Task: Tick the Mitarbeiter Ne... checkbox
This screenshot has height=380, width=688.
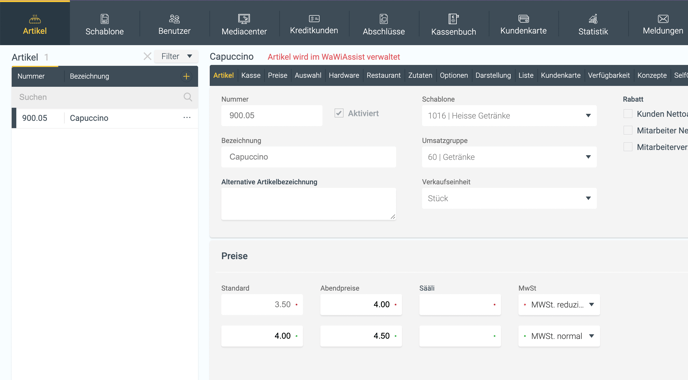Action: (x=628, y=130)
